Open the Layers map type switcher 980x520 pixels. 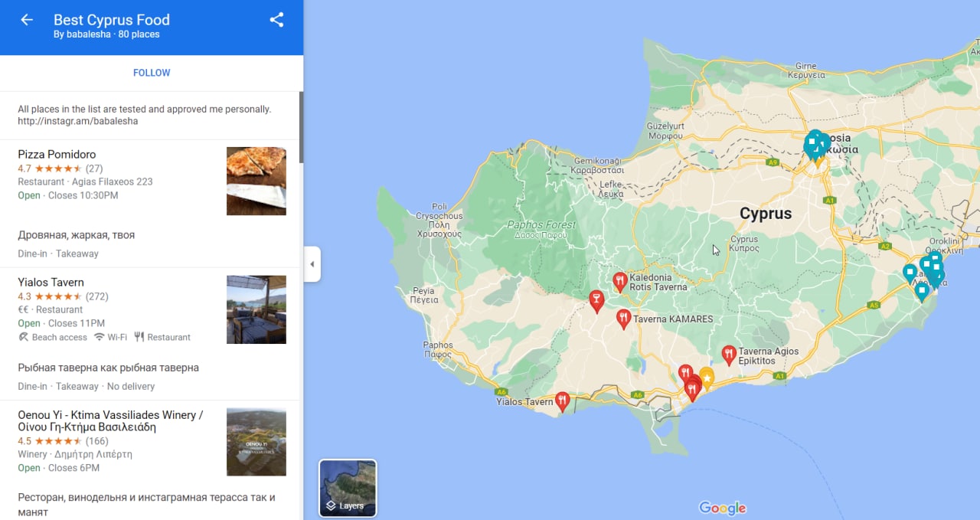[348, 488]
